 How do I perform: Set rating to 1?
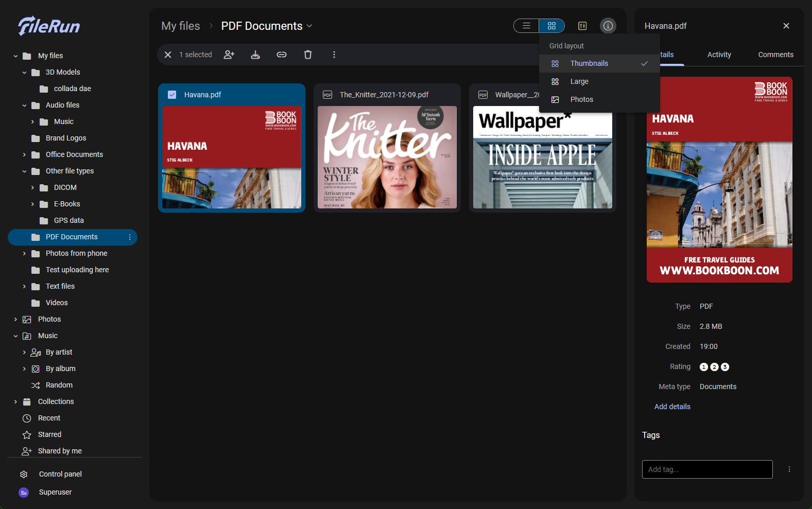[704, 367]
